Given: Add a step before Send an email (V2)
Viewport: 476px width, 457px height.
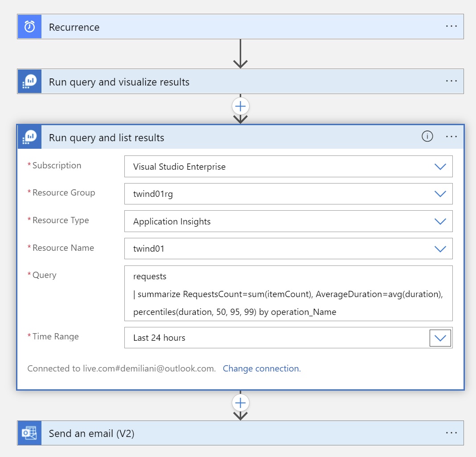Looking at the screenshot, I should (240, 403).
